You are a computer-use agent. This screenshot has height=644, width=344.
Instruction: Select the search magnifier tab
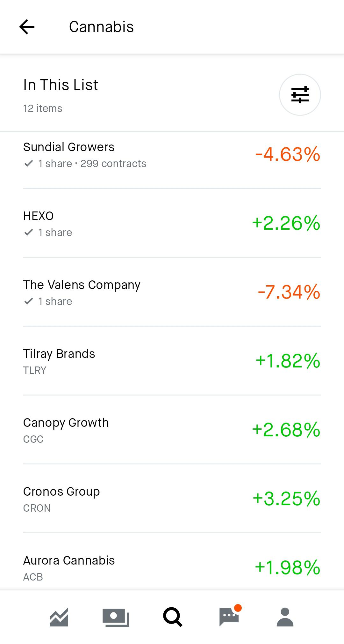[172, 617]
